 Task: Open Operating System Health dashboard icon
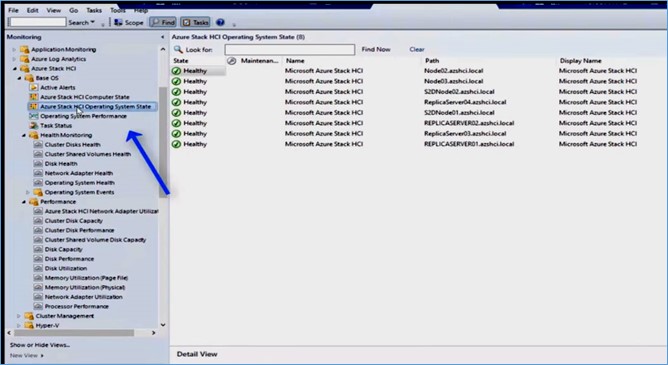pyautogui.click(x=38, y=183)
